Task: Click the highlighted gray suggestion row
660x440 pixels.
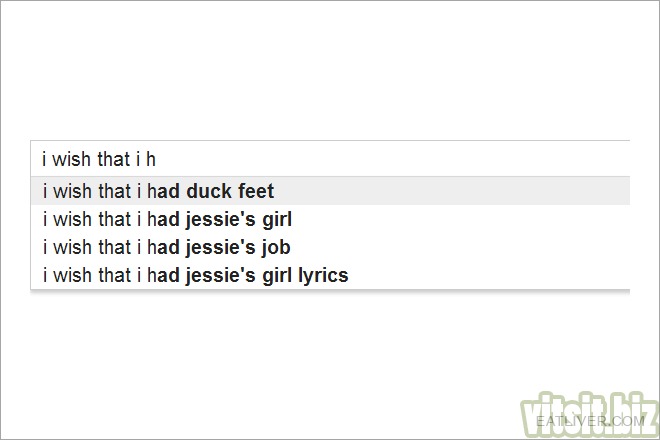Action: pos(330,191)
